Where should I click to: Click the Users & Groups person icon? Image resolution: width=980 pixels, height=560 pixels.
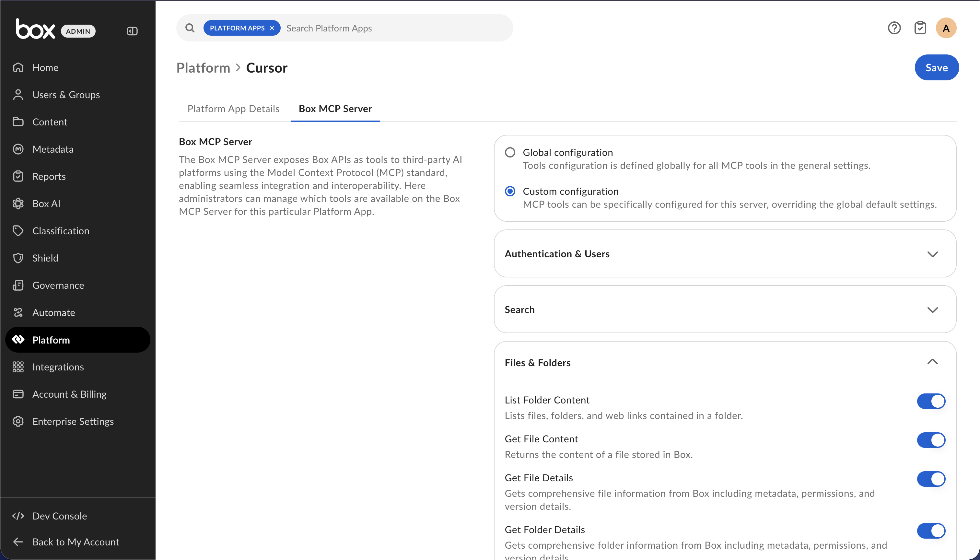[x=18, y=95]
